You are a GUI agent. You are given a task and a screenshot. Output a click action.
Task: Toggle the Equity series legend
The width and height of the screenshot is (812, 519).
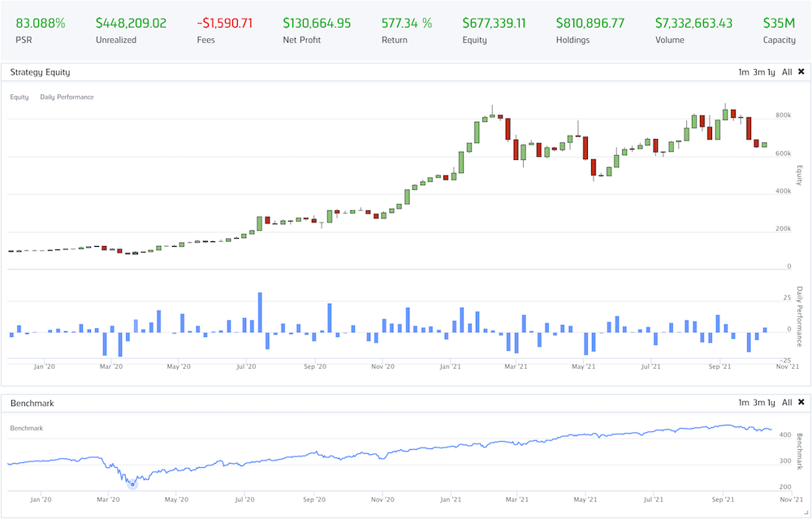(x=19, y=97)
